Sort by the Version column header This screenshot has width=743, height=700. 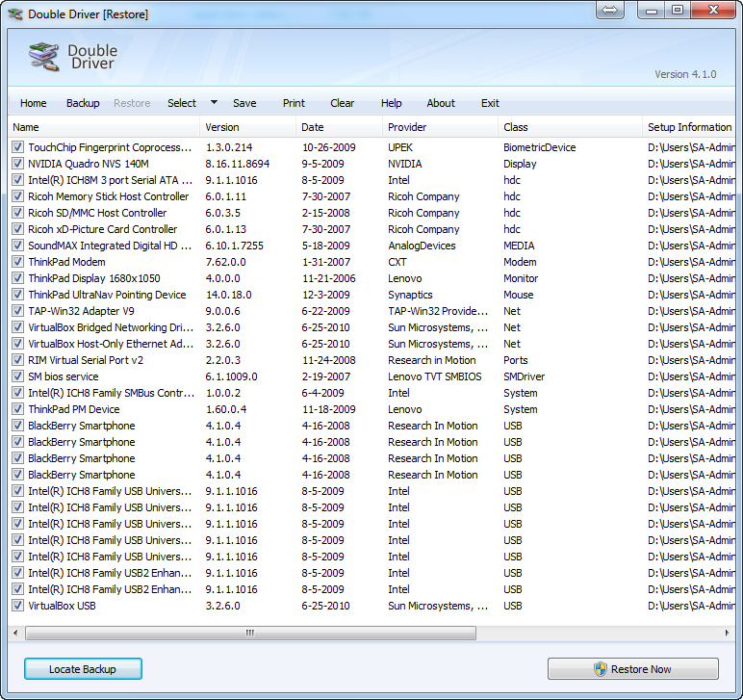click(247, 127)
